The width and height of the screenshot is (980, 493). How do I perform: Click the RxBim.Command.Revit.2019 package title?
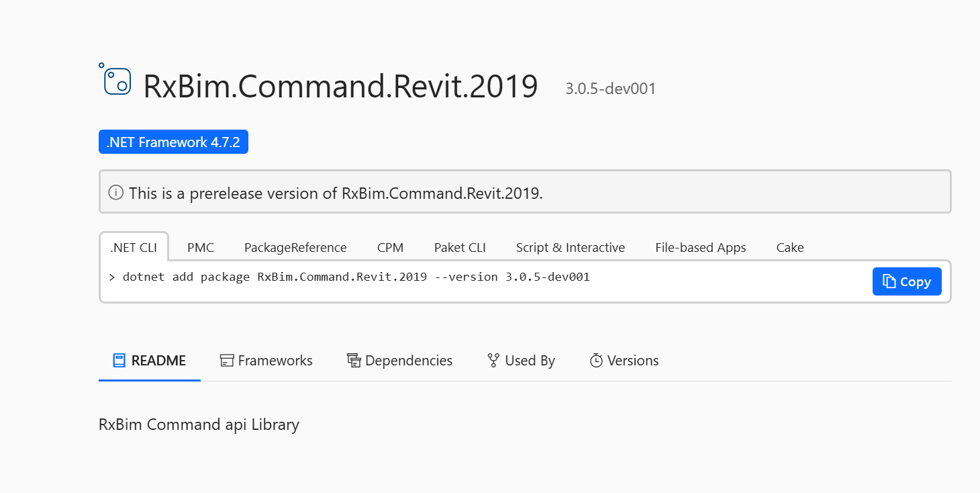[x=340, y=87]
